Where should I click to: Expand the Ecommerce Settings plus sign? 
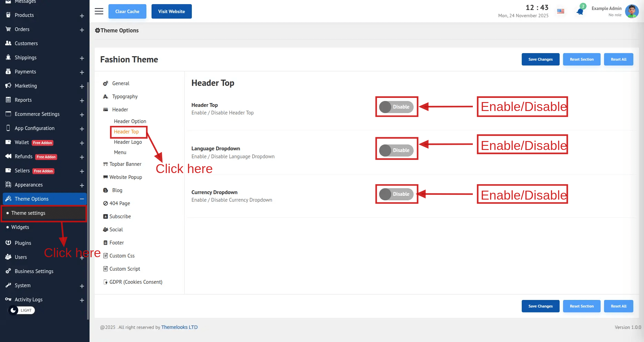(x=82, y=115)
